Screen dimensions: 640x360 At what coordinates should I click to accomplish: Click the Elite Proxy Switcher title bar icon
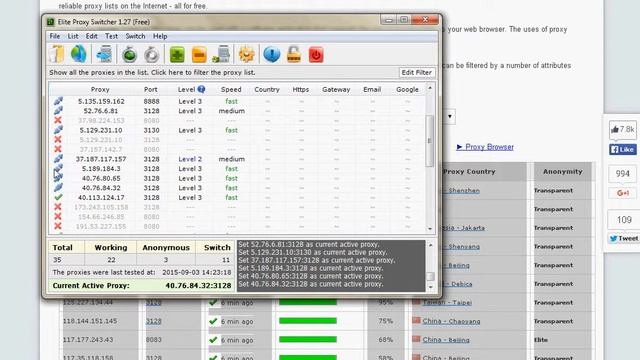coord(51,22)
